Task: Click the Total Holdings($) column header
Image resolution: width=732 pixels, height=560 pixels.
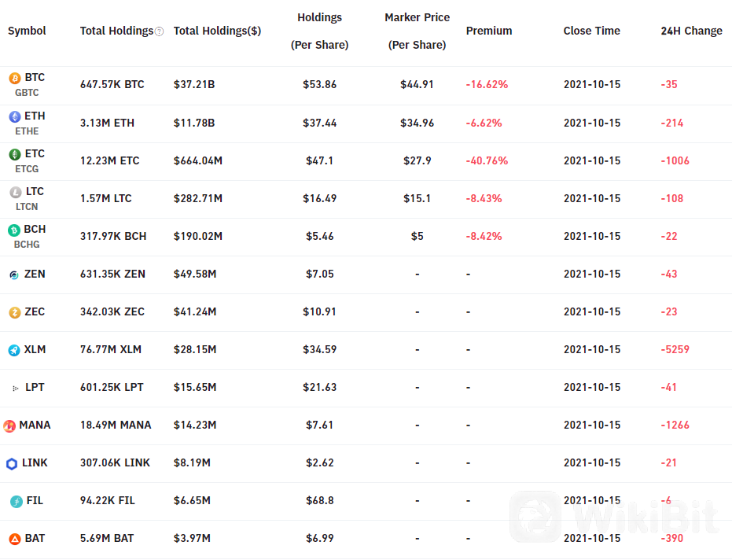Action: point(217,31)
